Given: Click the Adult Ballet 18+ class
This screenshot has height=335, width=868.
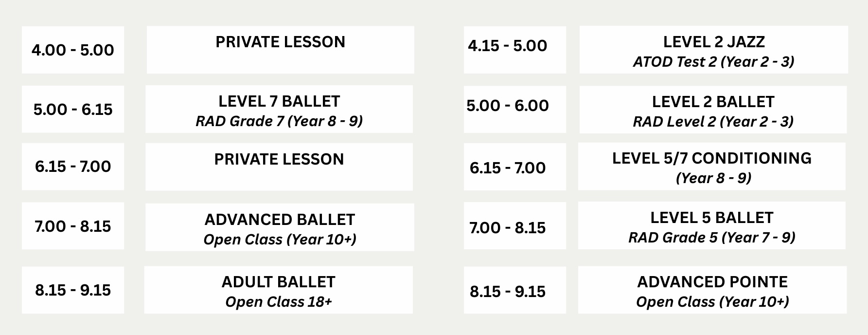Looking at the screenshot, I should coord(279,290).
